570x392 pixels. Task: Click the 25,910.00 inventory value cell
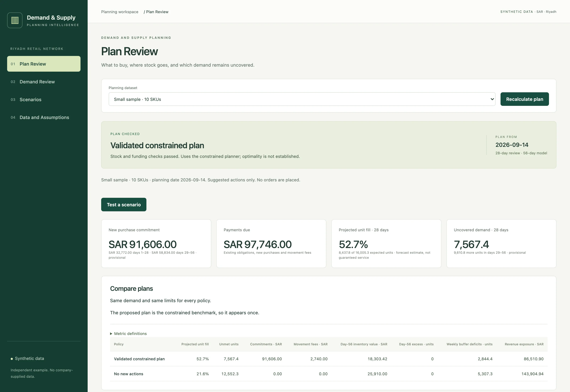(x=377, y=374)
